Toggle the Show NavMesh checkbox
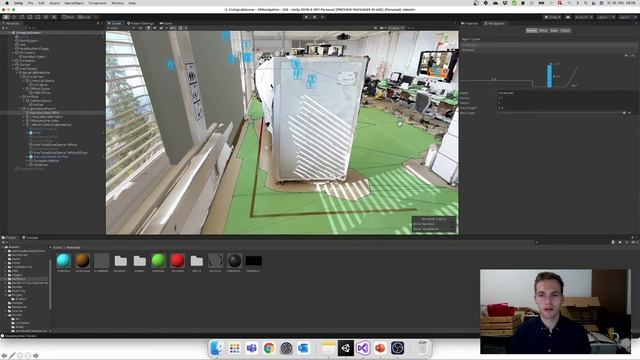The height and width of the screenshot is (360, 640). (452, 224)
